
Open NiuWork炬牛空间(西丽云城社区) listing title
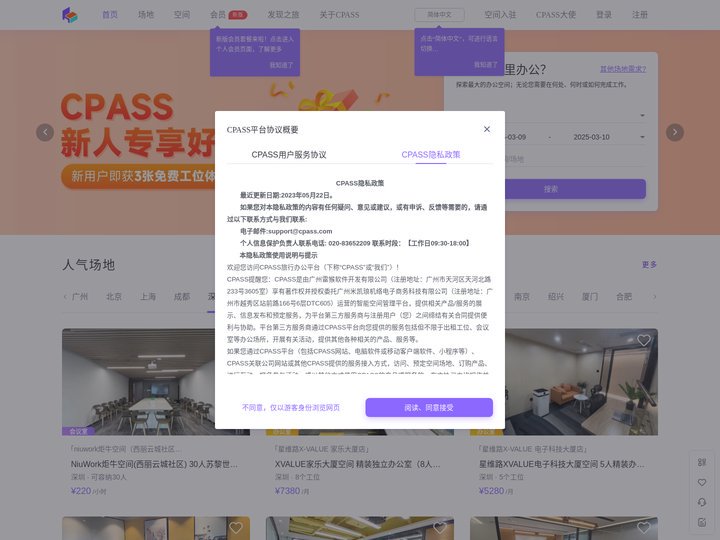coord(154,464)
